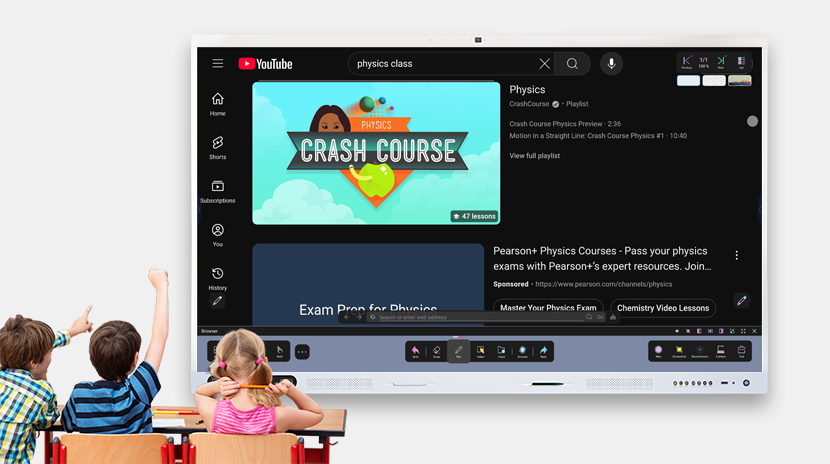Open the three-dots more options button

pos(302,352)
